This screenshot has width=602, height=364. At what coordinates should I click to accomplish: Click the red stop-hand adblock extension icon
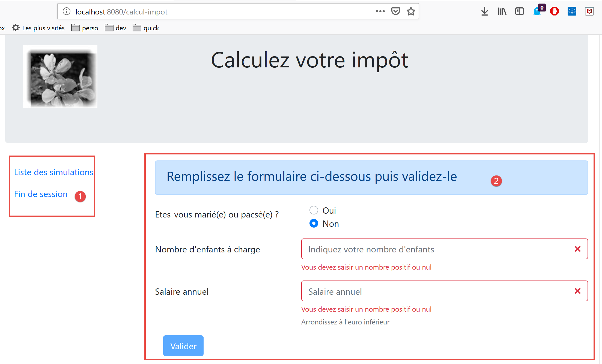tap(554, 11)
